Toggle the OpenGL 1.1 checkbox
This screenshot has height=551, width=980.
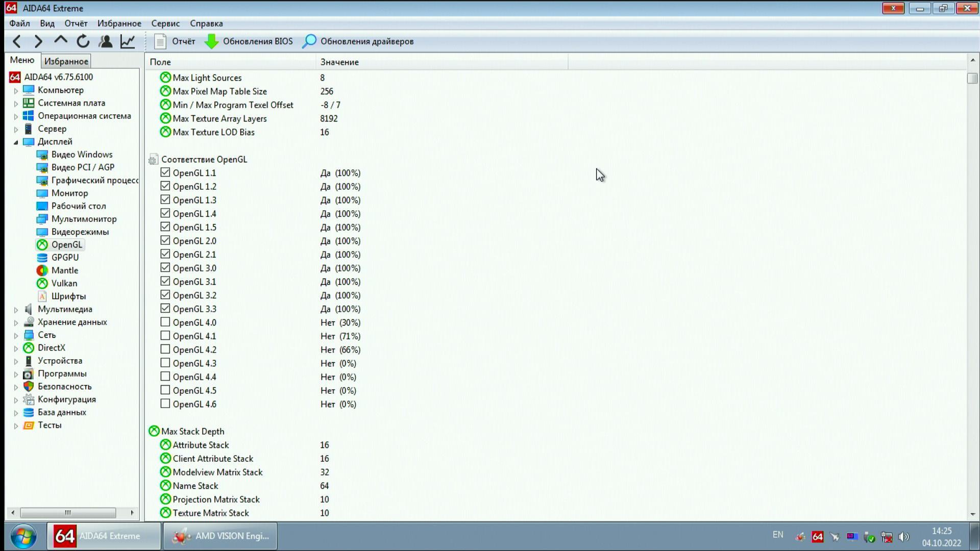tap(165, 172)
